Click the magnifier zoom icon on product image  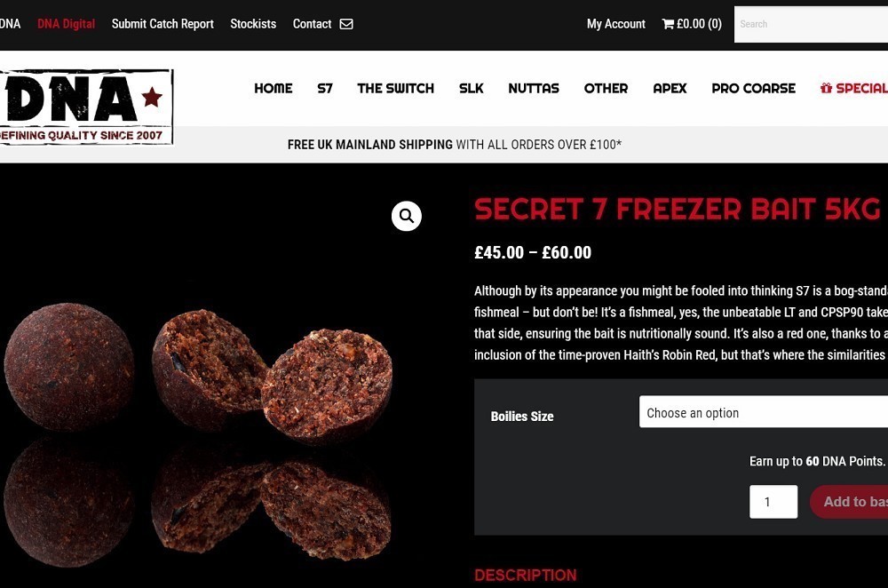(x=406, y=216)
